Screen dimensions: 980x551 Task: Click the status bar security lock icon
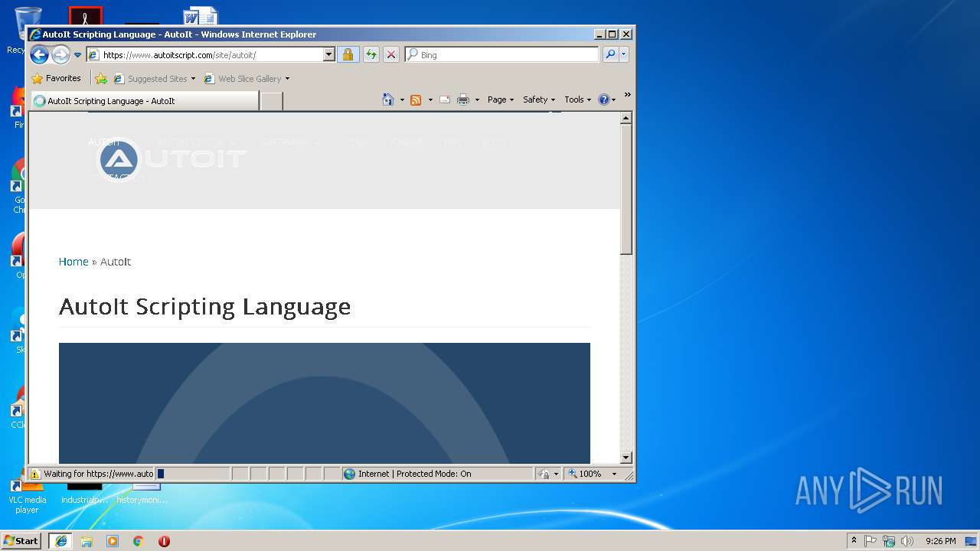click(544, 474)
